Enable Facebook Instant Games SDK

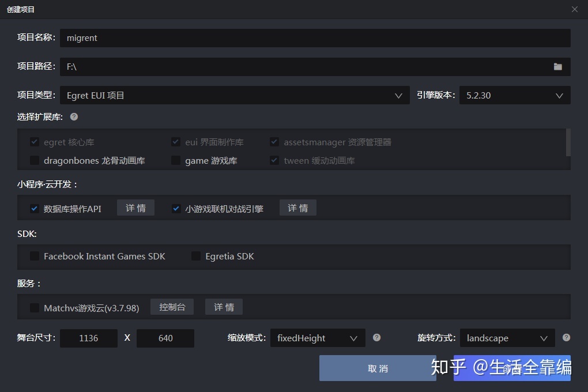(x=34, y=256)
